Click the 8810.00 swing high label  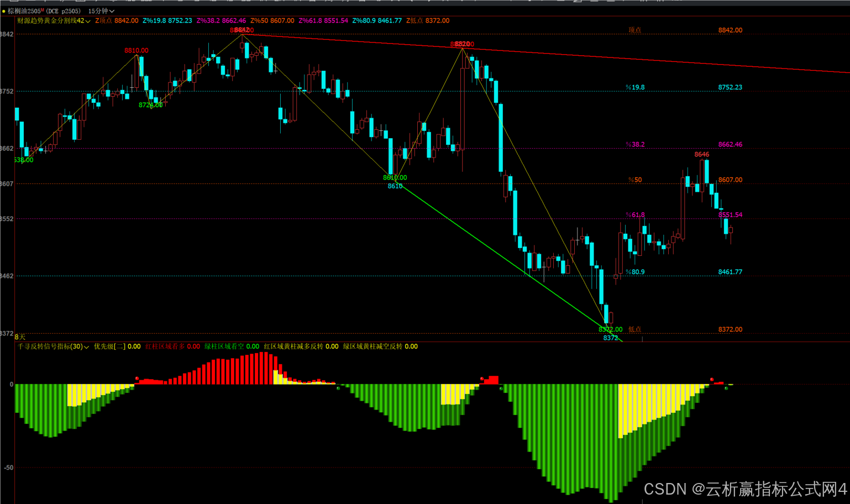tap(136, 50)
